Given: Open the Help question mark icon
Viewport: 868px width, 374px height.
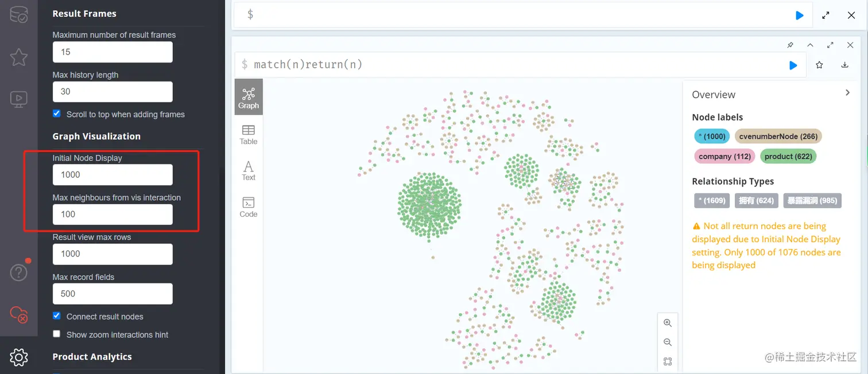Looking at the screenshot, I should pos(18,272).
